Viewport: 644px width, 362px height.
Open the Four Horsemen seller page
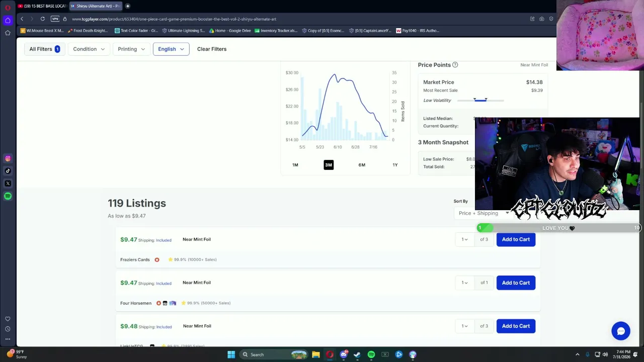[x=136, y=303]
